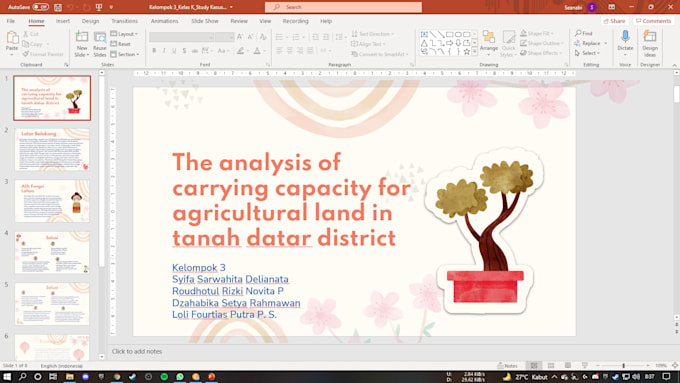Open the font size combo box

coord(225,37)
